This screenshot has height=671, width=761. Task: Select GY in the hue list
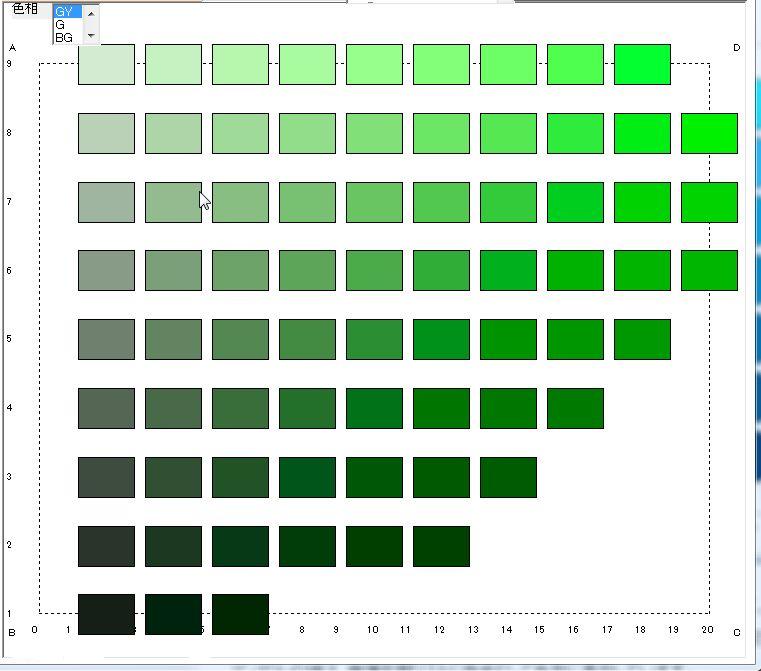coord(66,12)
